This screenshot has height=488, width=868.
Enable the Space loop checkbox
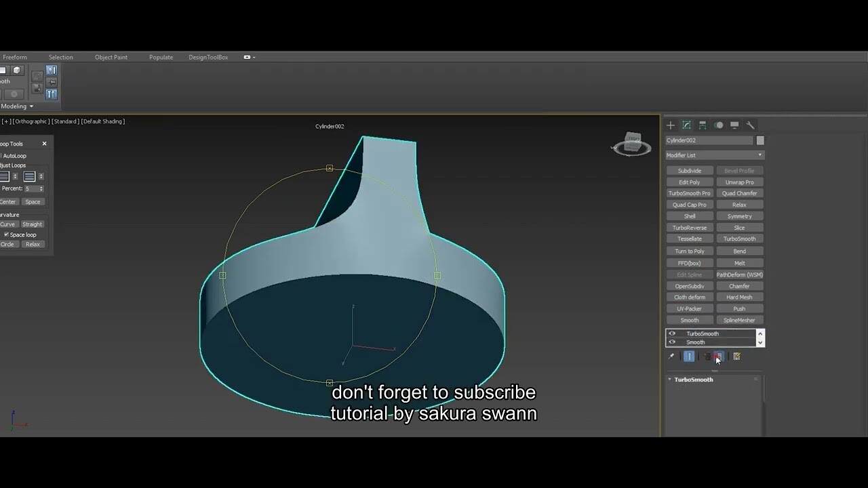6,235
